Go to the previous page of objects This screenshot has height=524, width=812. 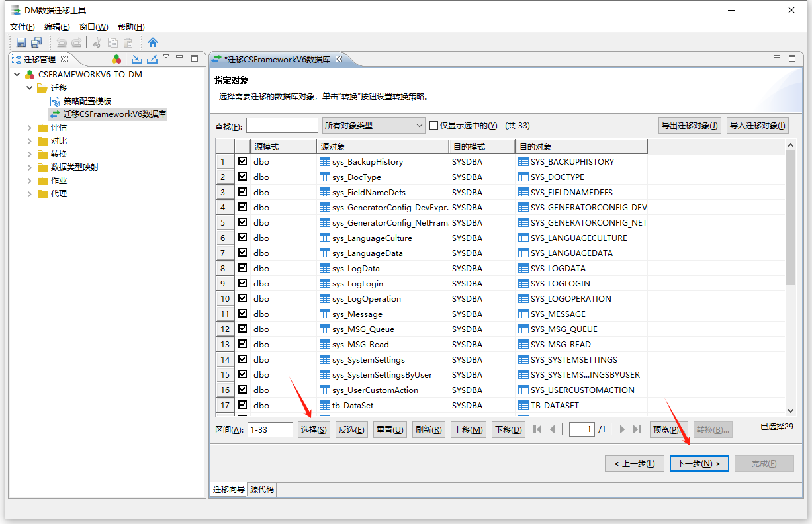(553, 429)
